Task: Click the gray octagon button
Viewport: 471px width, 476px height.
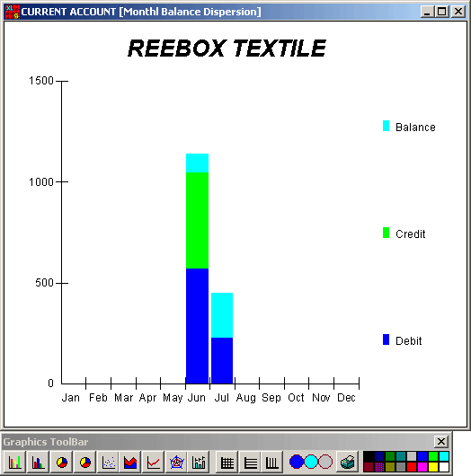Action: click(325, 462)
